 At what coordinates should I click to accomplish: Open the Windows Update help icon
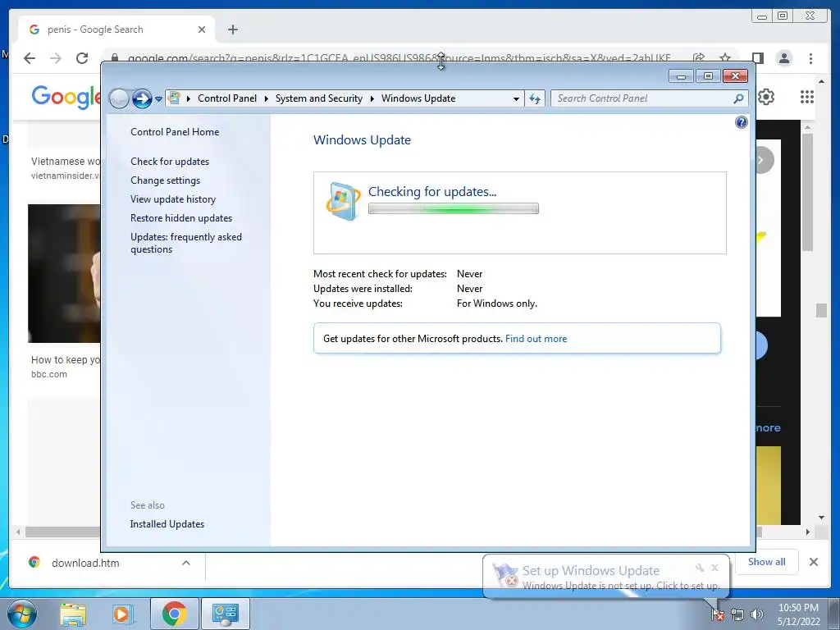741,123
